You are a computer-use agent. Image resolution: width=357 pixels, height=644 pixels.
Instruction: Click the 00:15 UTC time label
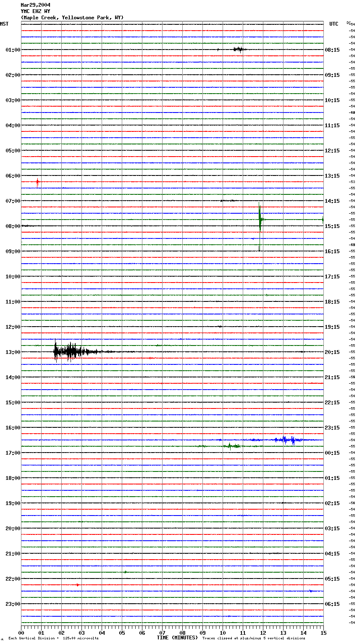click(332, 453)
